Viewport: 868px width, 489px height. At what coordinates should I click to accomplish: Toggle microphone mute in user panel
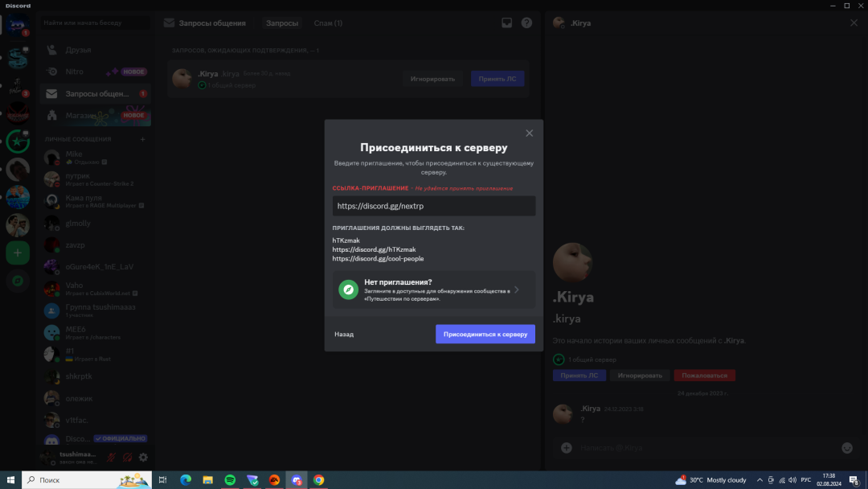coord(111,458)
